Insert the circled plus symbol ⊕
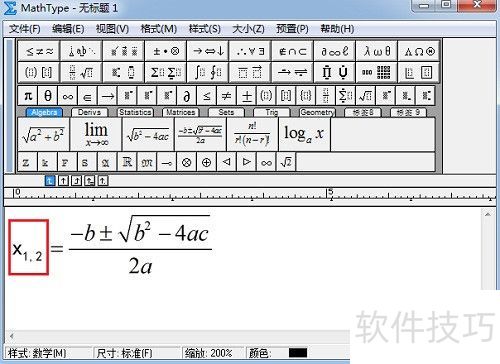This screenshot has height=364, width=500. (207, 162)
